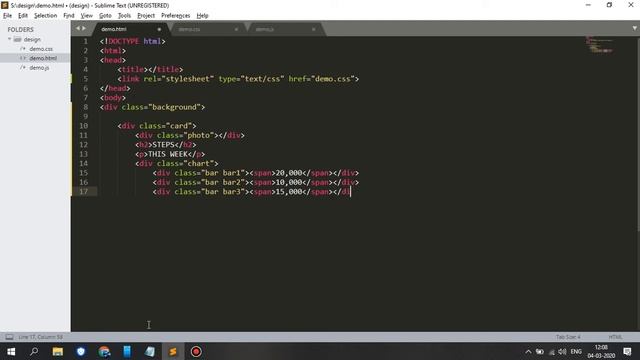This screenshot has height=360, width=640.
Task: Click the Line 17 column status text
Action: point(40,337)
